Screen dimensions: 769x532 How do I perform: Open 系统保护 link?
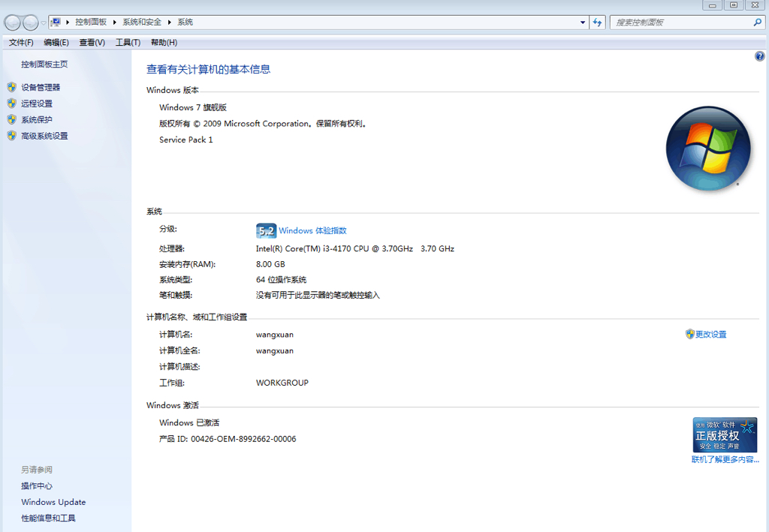pyautogui.click(x=37, y=119)
